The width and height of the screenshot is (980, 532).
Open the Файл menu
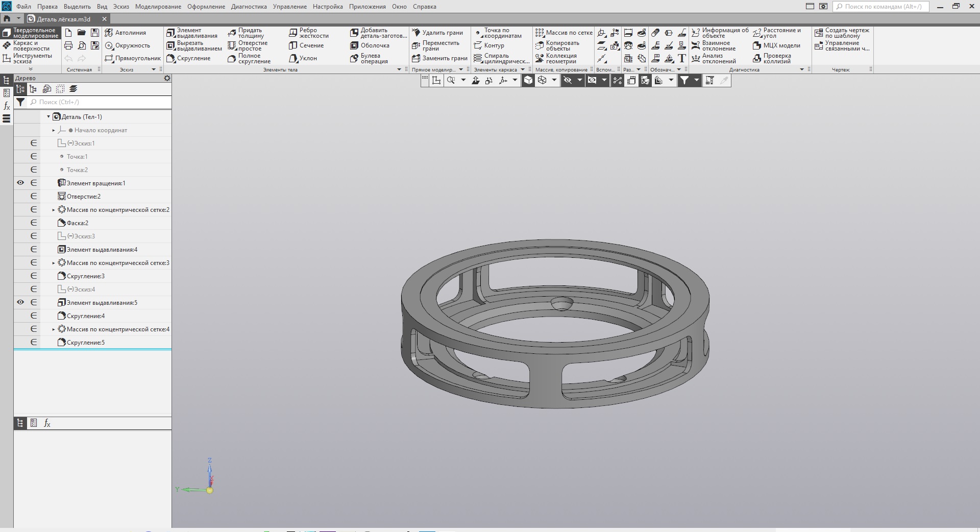pyautogui.click(x=23, y=7)
